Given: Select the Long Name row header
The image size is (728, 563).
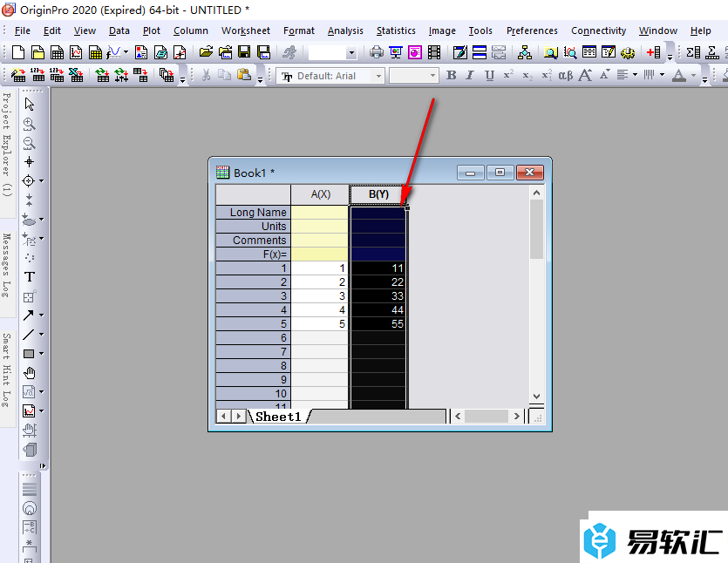Looking at the screenshot, I should (254, 213).
